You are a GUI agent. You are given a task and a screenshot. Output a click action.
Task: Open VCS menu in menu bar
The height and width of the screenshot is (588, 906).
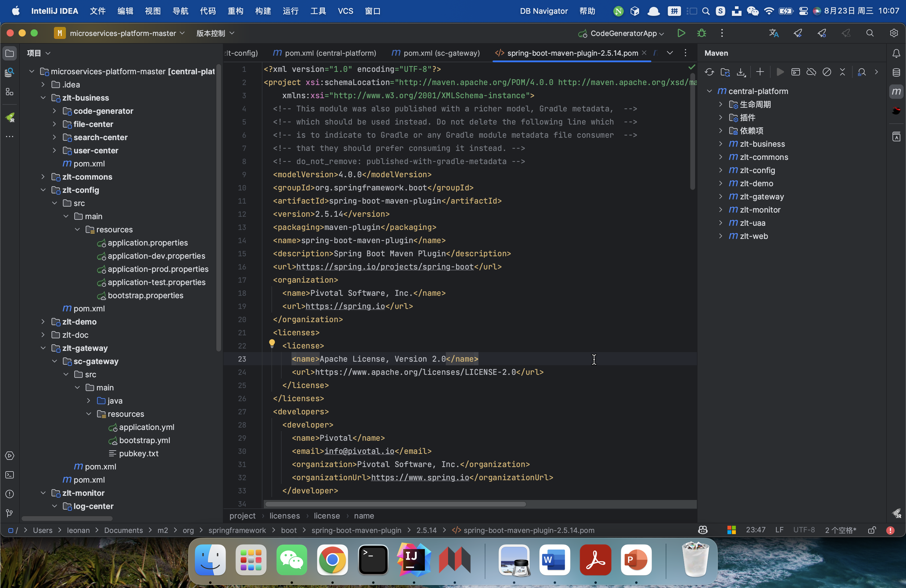345,11
